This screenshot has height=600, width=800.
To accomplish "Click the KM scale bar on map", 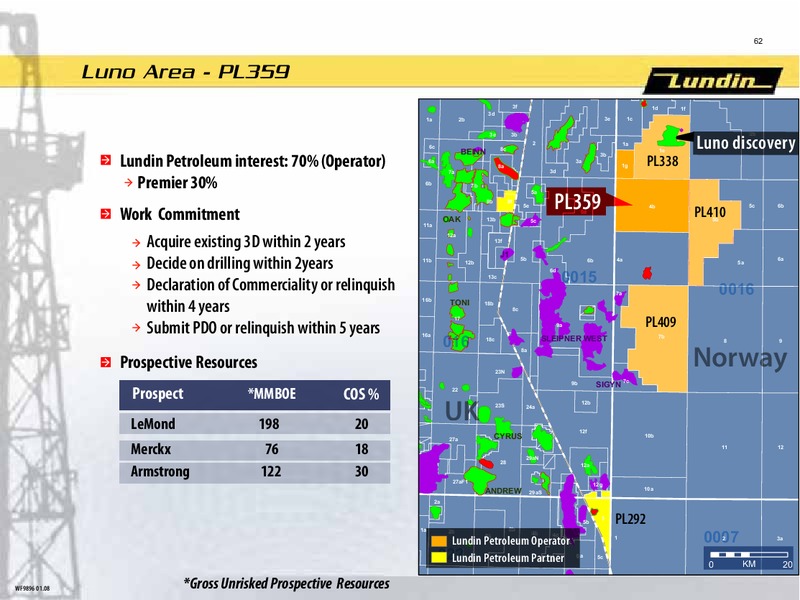I will tap(748, 559).
